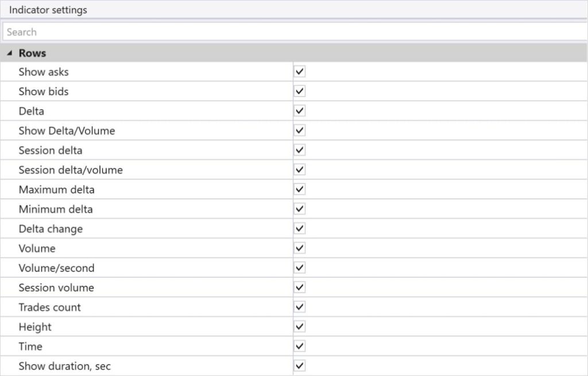Turn off the Time checkbox
This screenshot has height=376, width=588.
tap(300, 346)
